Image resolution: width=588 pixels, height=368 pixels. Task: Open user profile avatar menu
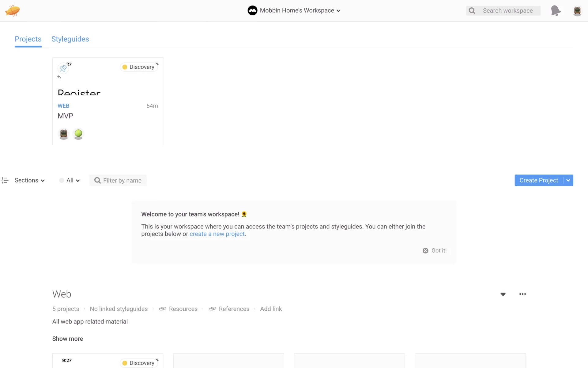coord(577,11)
